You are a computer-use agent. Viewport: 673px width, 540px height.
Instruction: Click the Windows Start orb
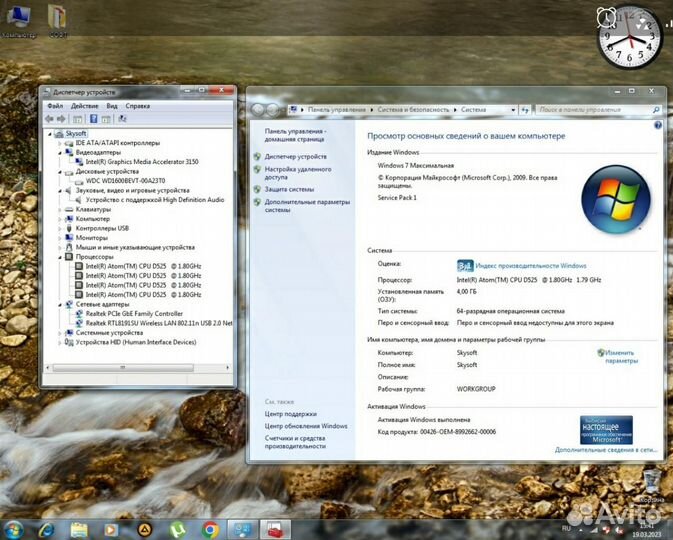click(16, 528)
